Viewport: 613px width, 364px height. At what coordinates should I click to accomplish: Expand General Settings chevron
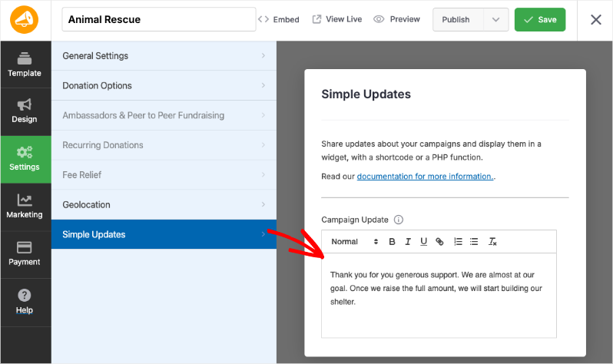[263, 56]
